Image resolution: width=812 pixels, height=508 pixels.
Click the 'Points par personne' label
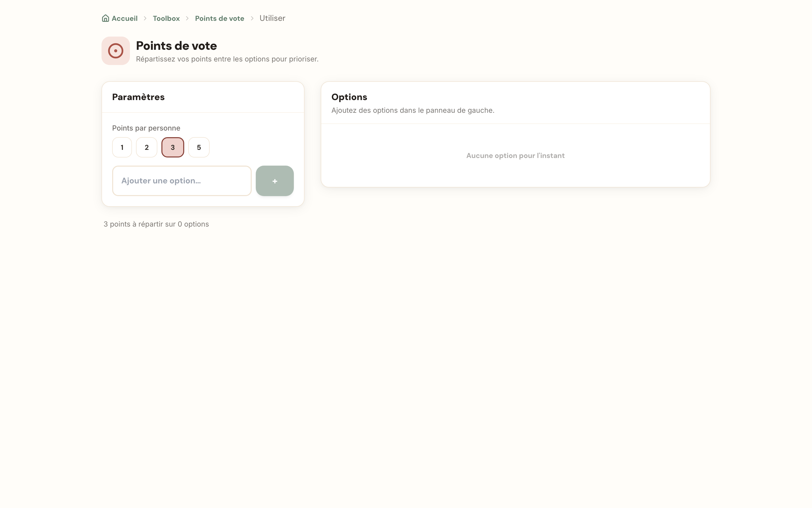pos(146,128)
